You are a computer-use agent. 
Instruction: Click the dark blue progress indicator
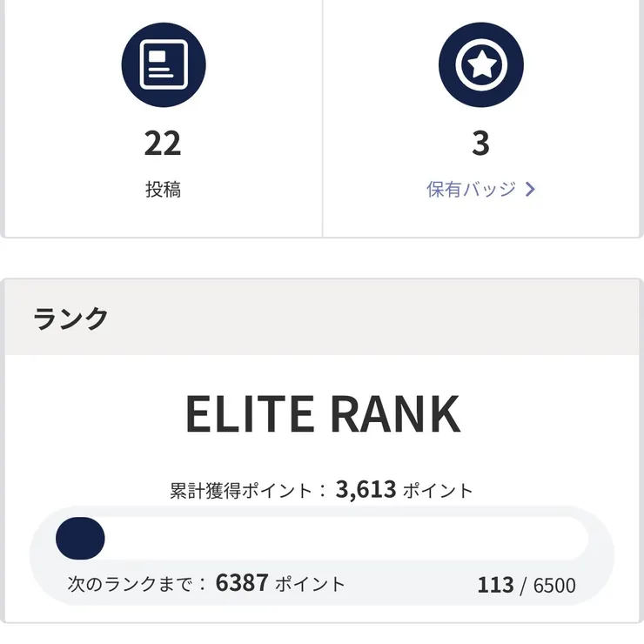(80, 539)
